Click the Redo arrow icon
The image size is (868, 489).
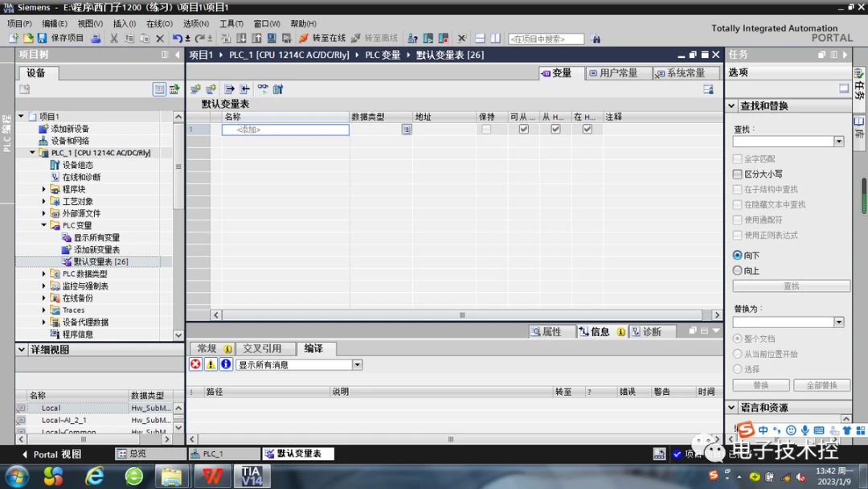[200, 39]
